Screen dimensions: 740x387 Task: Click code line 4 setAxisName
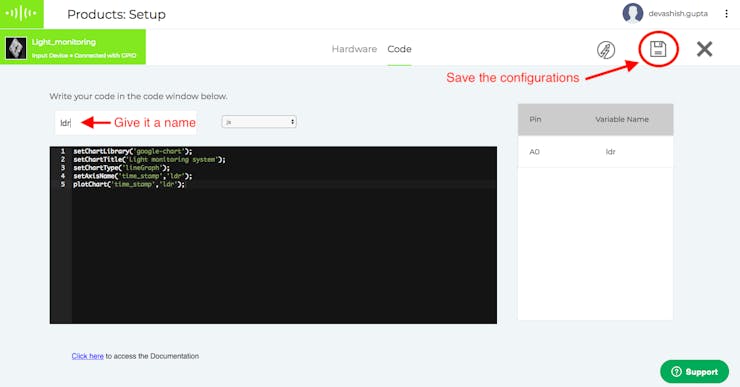(133, 176)
